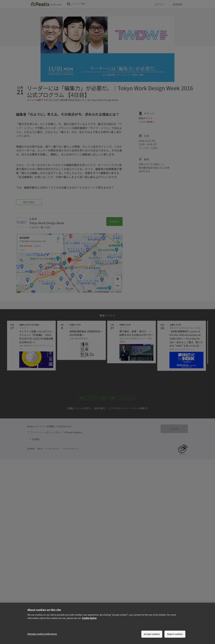Open 特集 ビジネスセミナー・イベント情報 link
The height and width of the screenshot is (644, 215).
click(107, 408)
